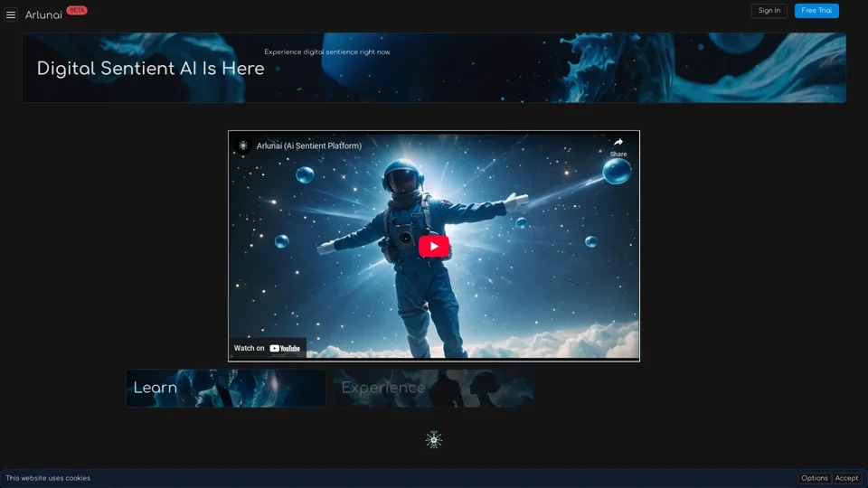This screenshot has width=868, height=488.
Task: Click the snowflake logo icon below cards
Action: click(x=434, y=440)
